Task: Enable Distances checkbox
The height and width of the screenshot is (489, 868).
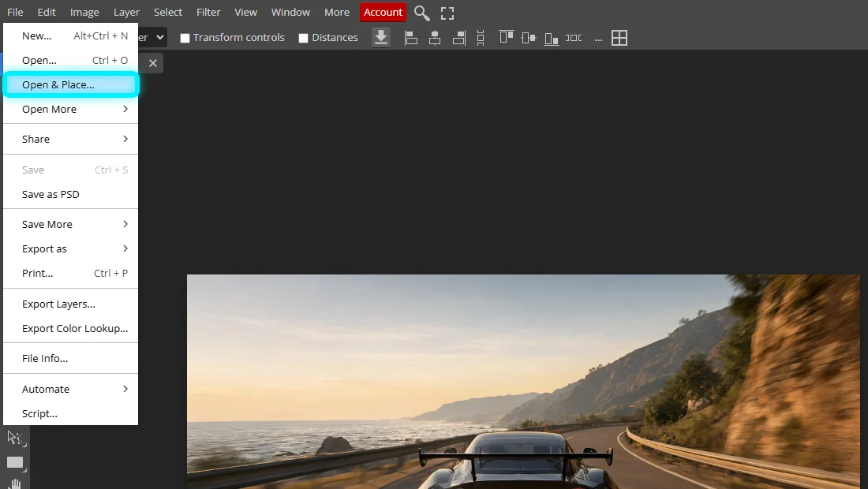Action: tap(303, 38)
